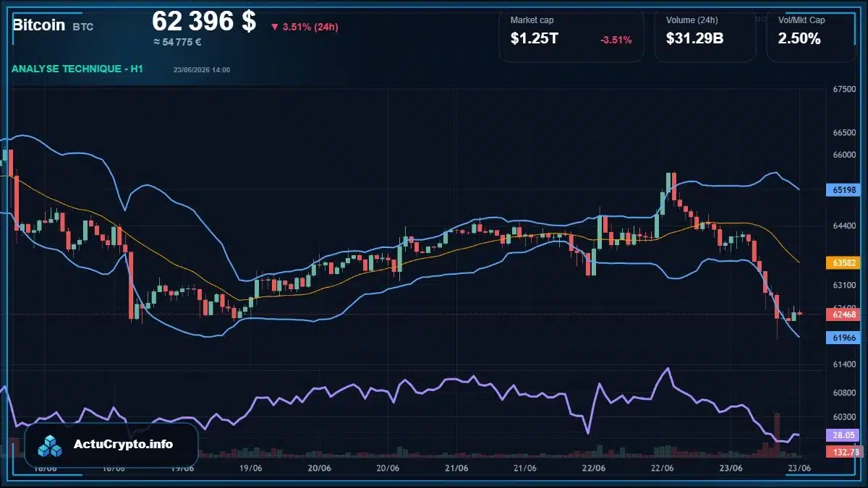Select the BTC ticker label
The height and width of the screenshot is (488, 868).
tap(82, 27)
